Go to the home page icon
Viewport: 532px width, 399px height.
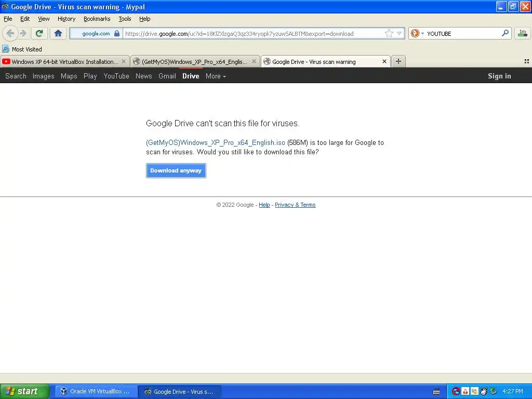click(58, 33)
